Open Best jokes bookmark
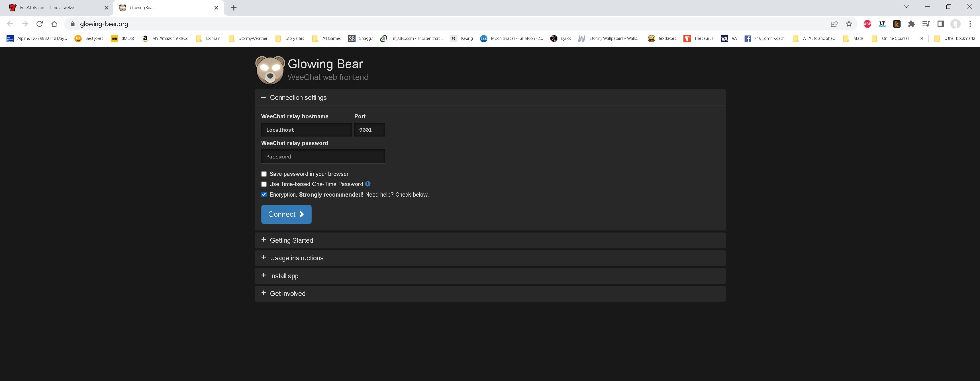 coord(89,38)
